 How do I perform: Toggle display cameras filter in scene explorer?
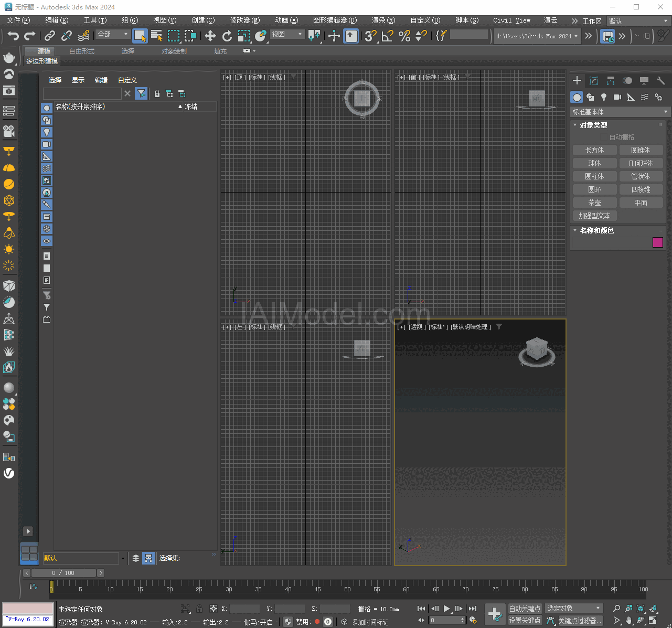click(x=47, y=144)
